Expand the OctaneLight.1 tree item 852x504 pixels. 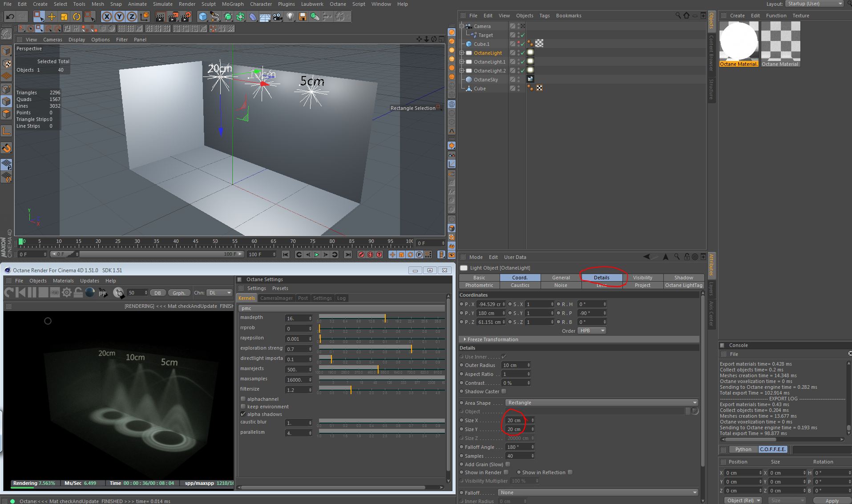pos(462,62)
